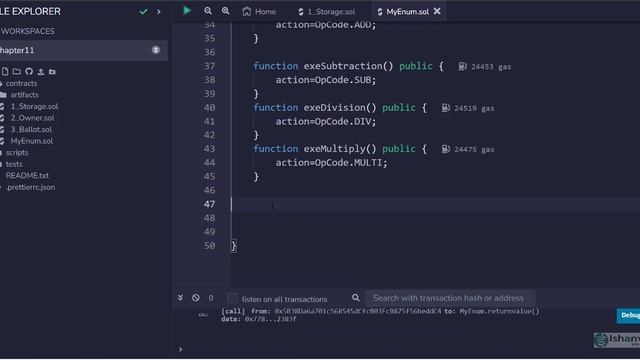Open .prettierrc.json in the file tree
640x360 pixels.
click(x=30, y=187)
